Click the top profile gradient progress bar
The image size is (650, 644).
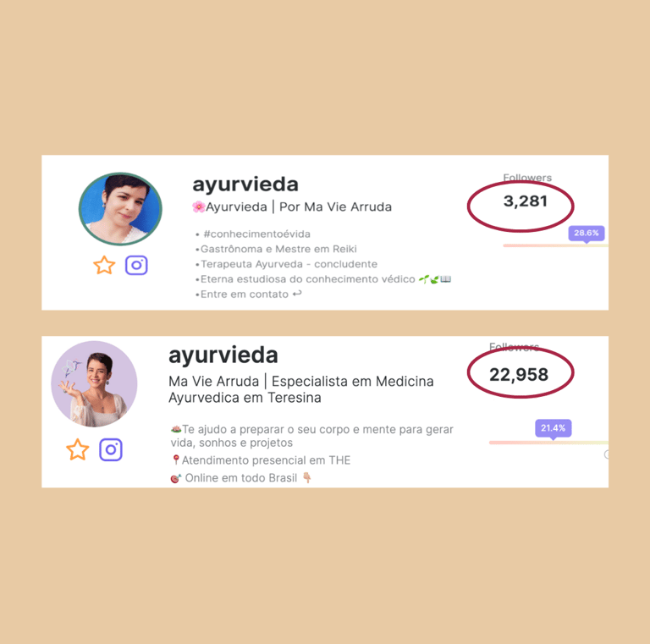coord(555,245)
